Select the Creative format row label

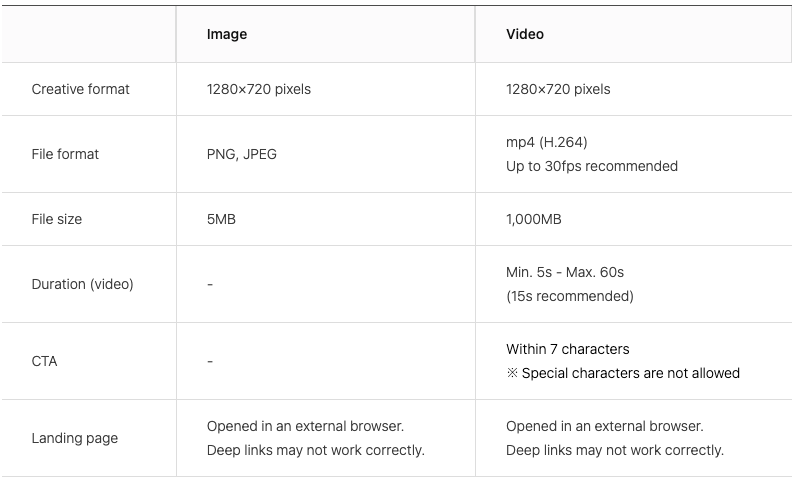(81, 89)
